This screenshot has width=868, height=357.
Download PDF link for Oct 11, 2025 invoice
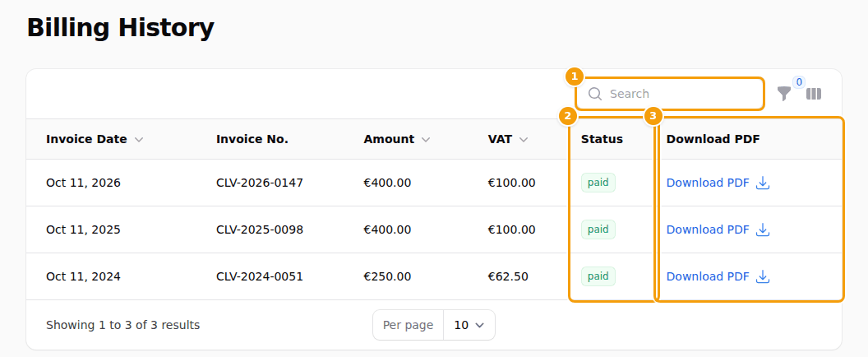(718, 229)
